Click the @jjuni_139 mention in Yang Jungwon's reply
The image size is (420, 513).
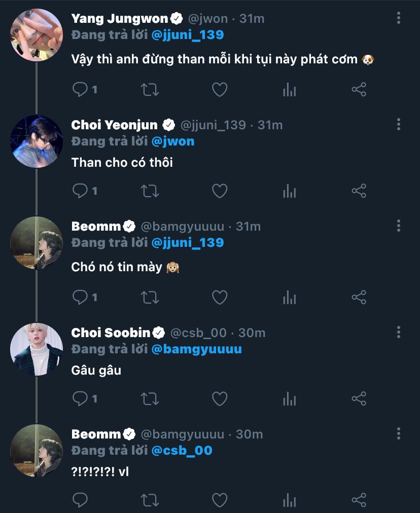click(x=188, y=35)
